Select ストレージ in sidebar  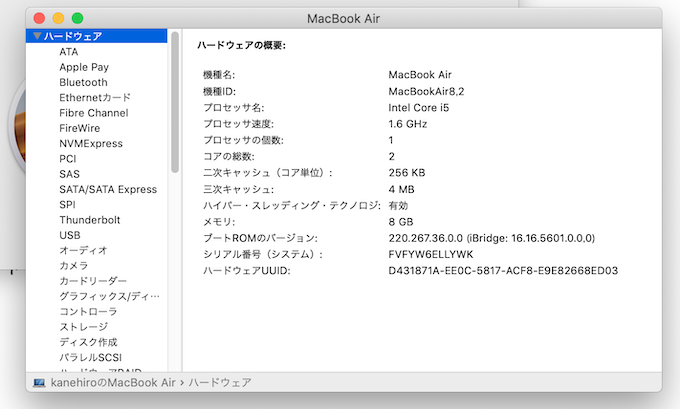(x=84, y=327)
